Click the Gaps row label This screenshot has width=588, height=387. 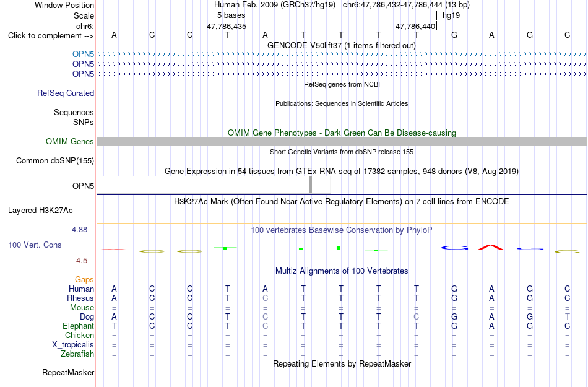point(84,280)
